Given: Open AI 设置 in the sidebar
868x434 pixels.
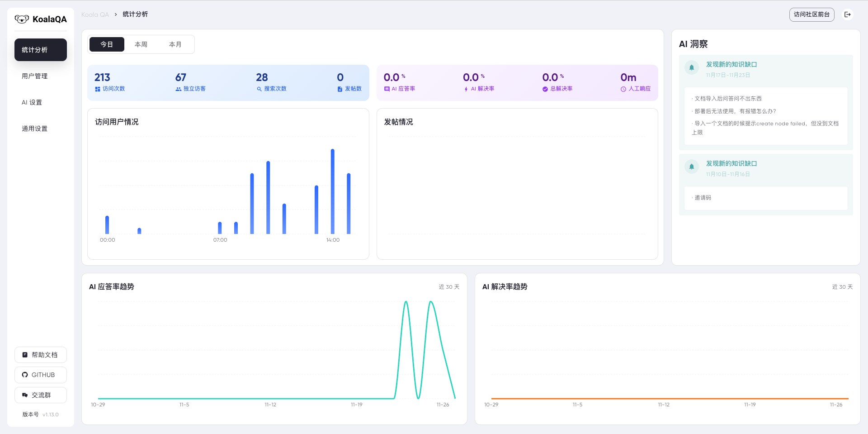Looking at the screenshot, I should click(41, 102).
